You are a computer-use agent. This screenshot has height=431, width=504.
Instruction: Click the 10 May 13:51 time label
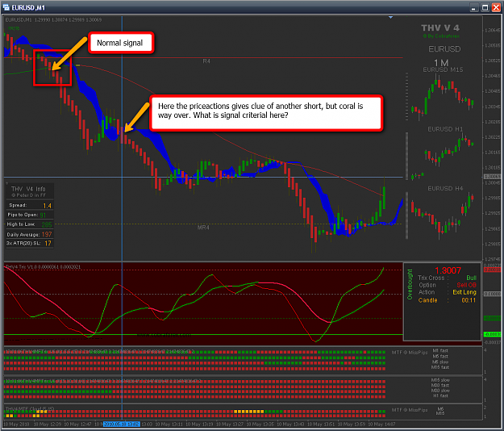point(321,425)
